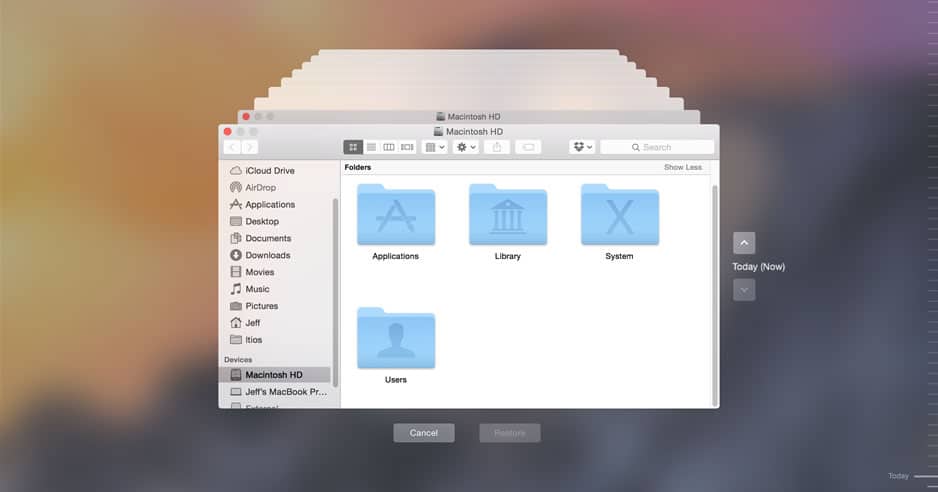Open the Library folder icon
938x492 pixels.
[507, 215]
